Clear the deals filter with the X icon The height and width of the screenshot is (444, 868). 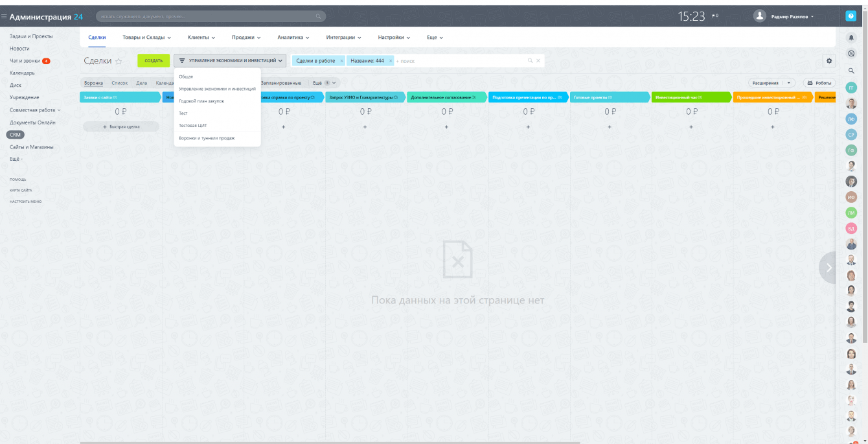(x=538, y=61)
